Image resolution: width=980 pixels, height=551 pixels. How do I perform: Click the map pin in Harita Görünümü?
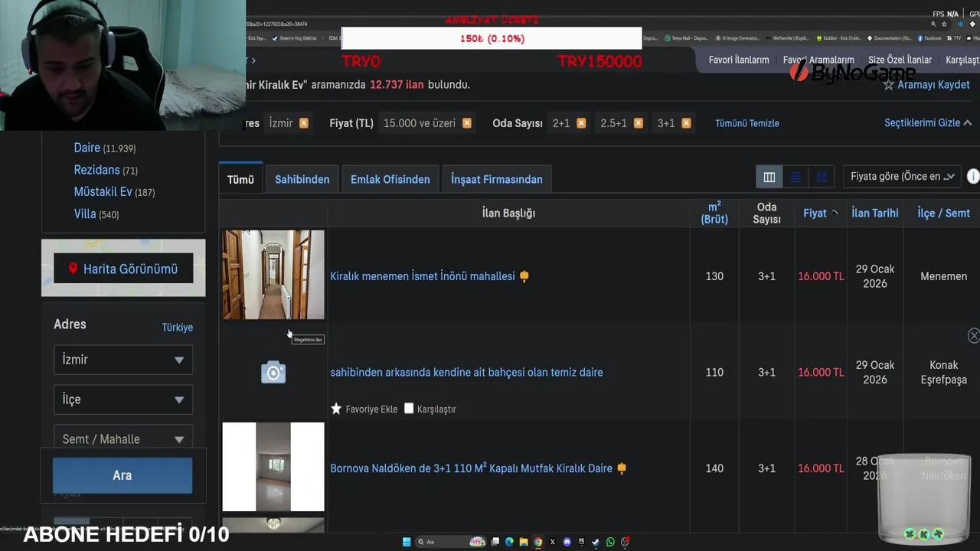(x=73, y=269)
